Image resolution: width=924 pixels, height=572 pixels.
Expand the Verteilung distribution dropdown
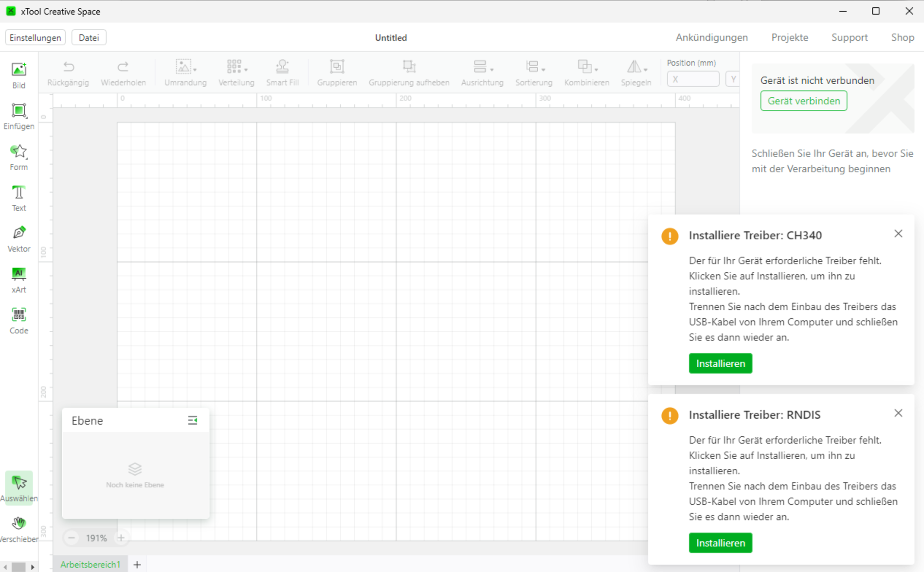236,72
